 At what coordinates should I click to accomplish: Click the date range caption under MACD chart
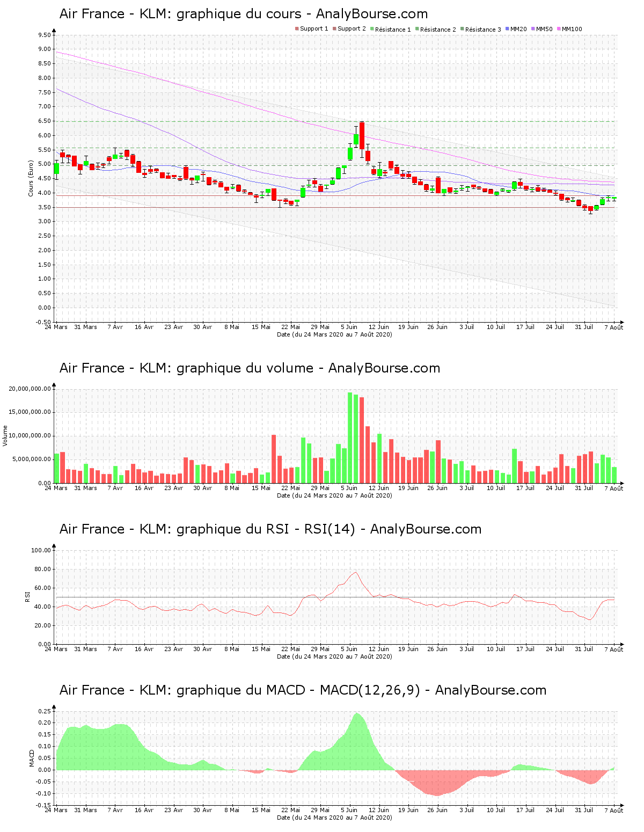(x=334, y=818)
